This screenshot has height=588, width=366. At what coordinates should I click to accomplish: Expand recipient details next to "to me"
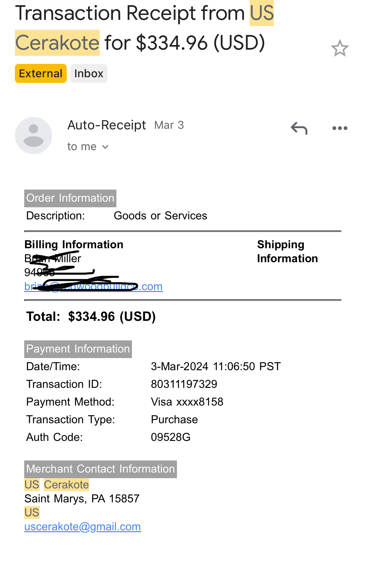click(105, 147)
